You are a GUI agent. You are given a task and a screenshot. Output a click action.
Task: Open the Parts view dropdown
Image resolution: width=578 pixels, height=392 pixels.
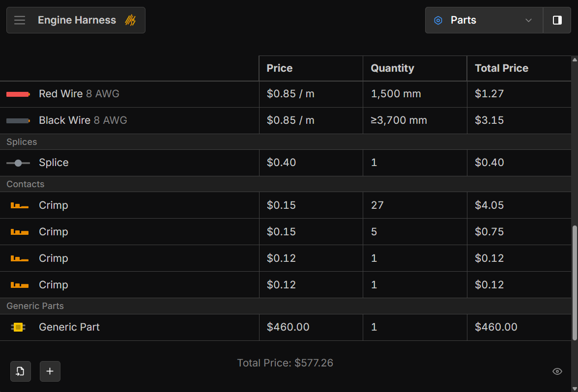(484, 20)
